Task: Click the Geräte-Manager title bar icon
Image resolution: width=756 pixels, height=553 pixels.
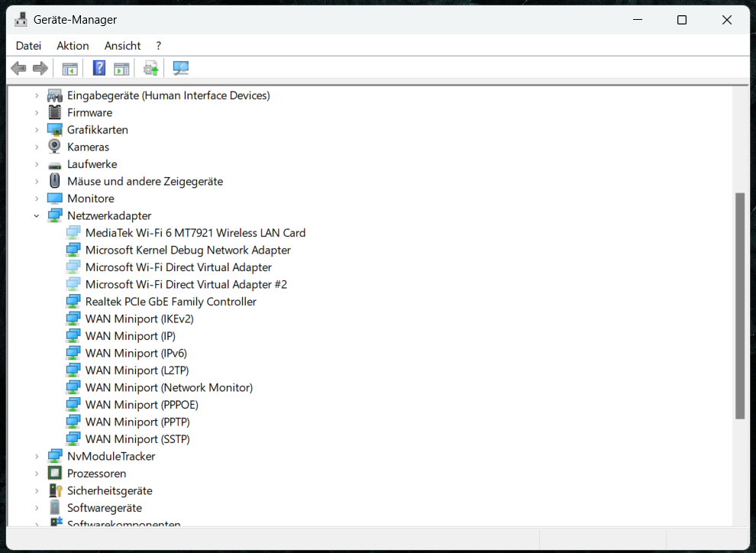Action: coord(21,20)
